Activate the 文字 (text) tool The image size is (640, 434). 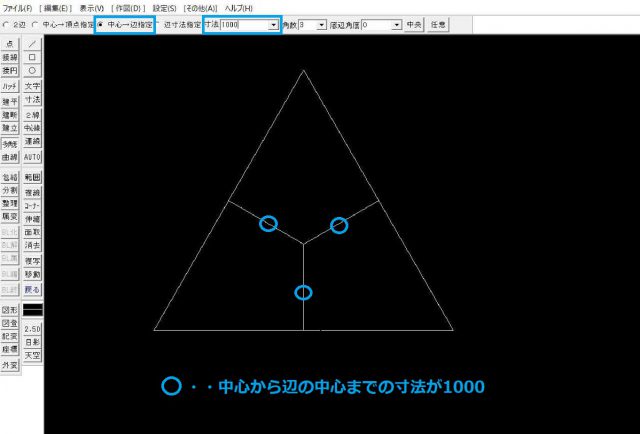[33, 87]
